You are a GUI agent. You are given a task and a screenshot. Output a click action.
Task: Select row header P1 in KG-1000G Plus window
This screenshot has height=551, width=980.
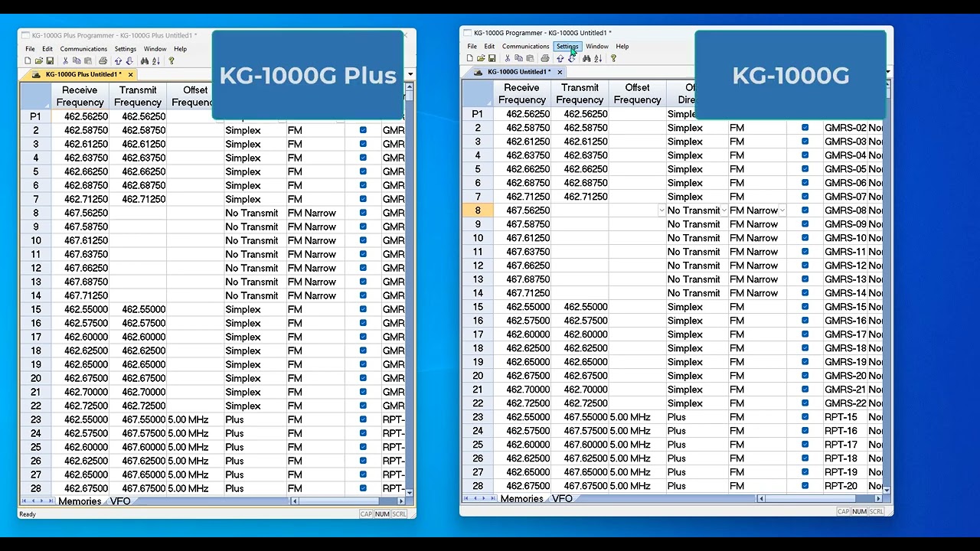click(35, 116)
